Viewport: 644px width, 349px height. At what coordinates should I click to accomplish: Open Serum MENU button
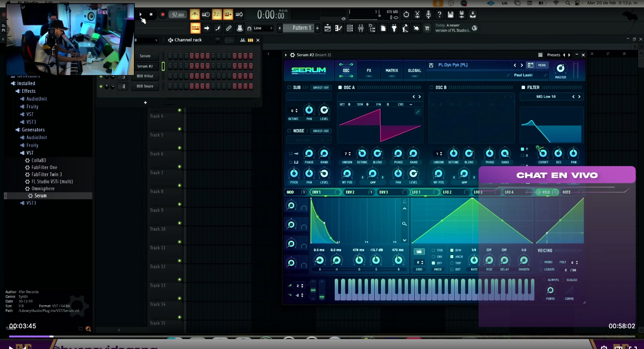coord(542,65)
